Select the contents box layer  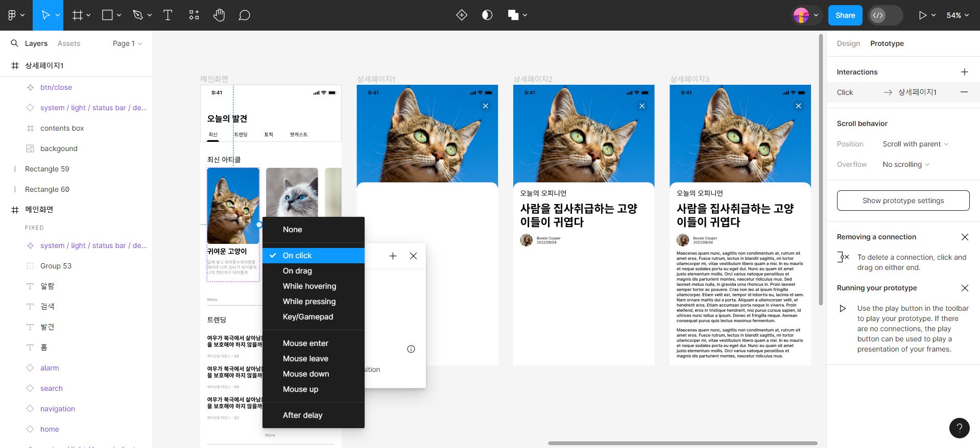[77, 128]
